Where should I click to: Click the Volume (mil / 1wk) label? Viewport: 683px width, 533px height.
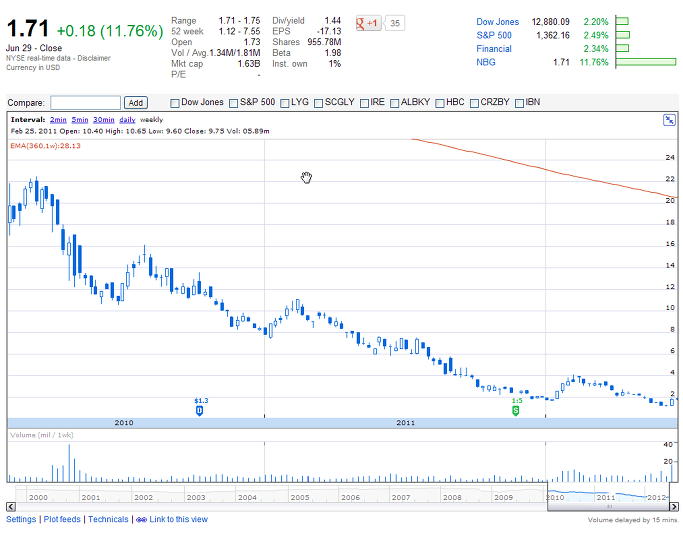click(42, 435)
